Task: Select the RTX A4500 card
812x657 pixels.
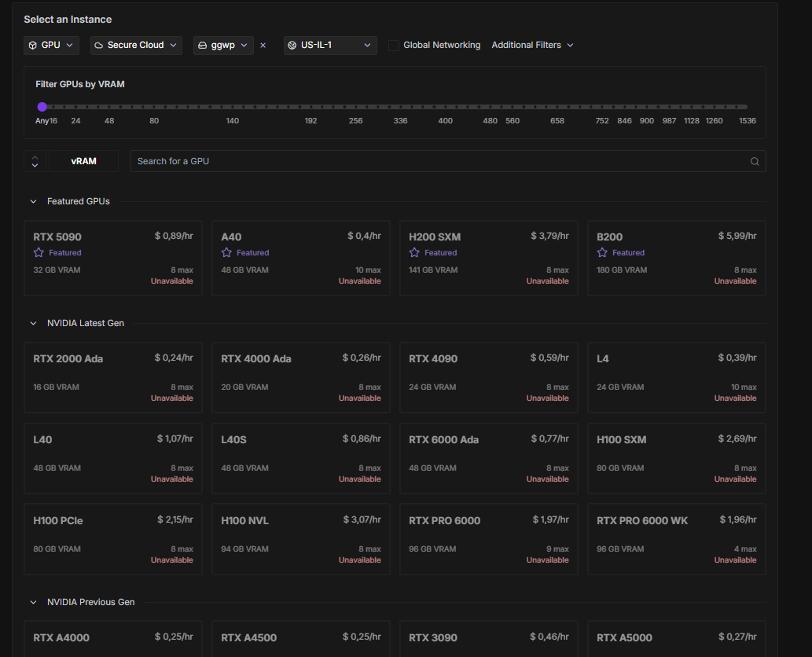Action: click(301, 639)
